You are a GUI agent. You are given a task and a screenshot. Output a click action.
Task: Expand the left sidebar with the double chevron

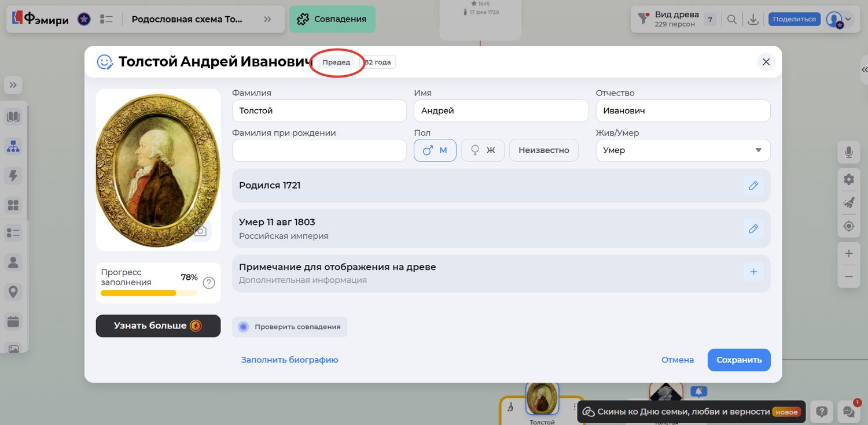tap(13, 85)
